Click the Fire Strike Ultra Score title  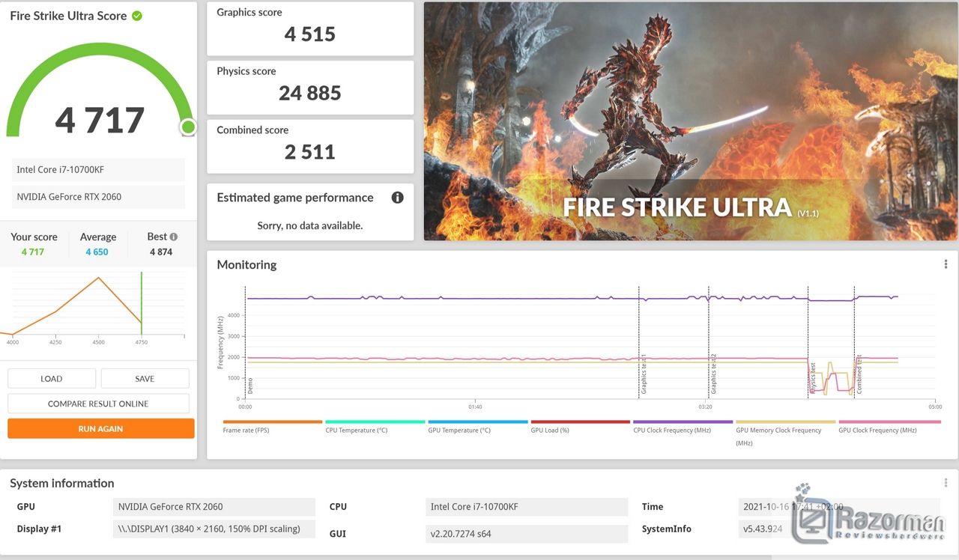(68, 16)
